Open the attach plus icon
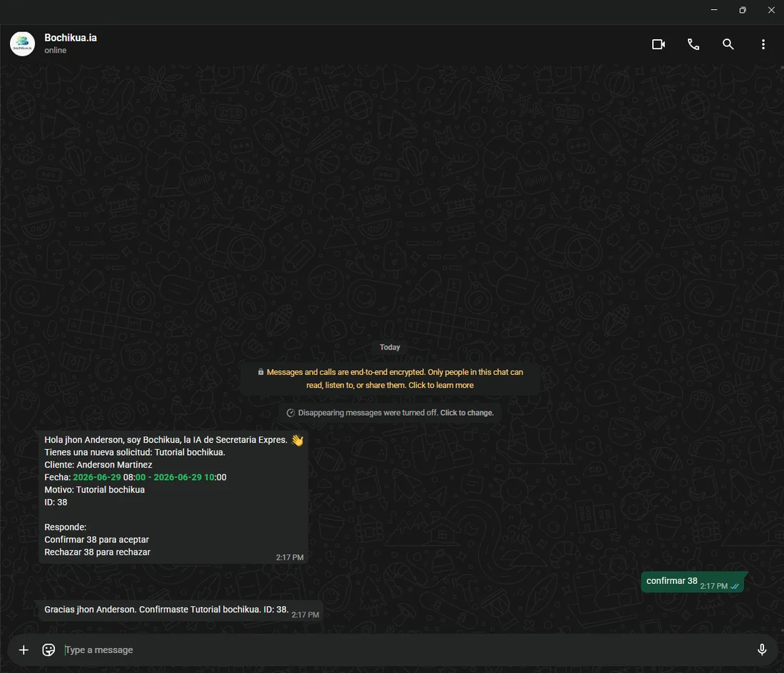The height and width of the screenshot is (673, 784). tap(24, 649)
